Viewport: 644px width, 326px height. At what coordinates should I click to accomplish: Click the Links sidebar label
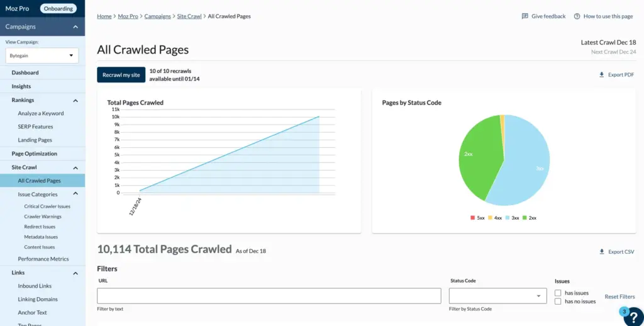coord(18,273)
